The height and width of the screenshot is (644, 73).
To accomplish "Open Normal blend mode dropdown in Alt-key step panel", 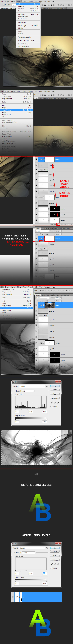I will coord(42,231).
